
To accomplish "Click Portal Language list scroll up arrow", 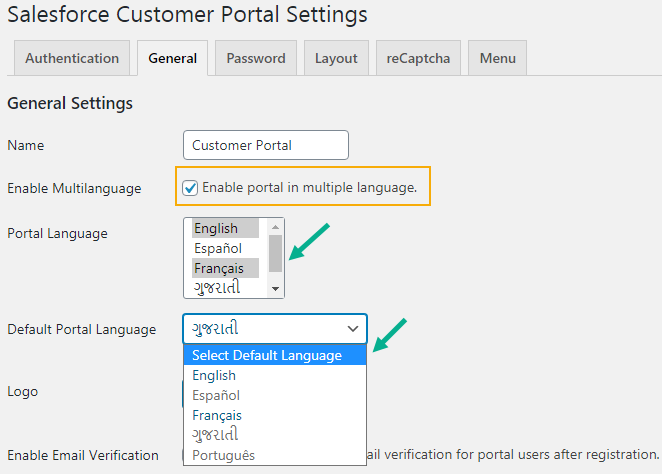I will click(275, 226).
